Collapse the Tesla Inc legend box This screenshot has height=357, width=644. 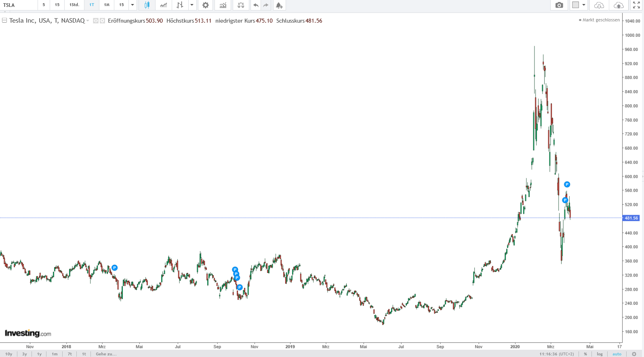(x=4, y=20)
